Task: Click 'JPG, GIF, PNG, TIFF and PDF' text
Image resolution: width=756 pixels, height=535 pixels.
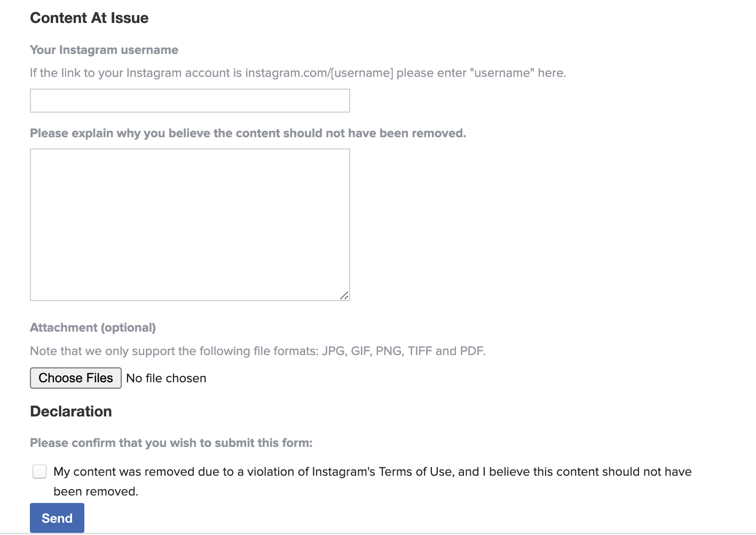Action: [x=404, y=351]
